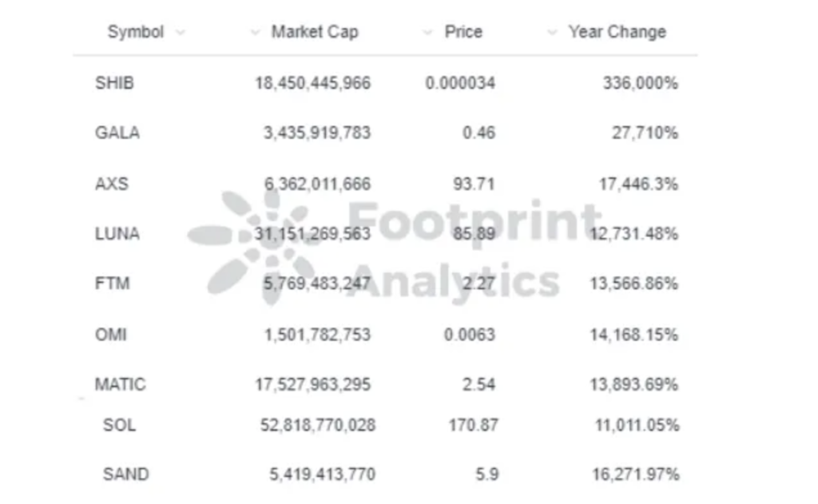Image resolution: width=818 pixels, height=504 pixels.
Task: Click the Symbol column sort chevron
Action: [x=180, y=33]
